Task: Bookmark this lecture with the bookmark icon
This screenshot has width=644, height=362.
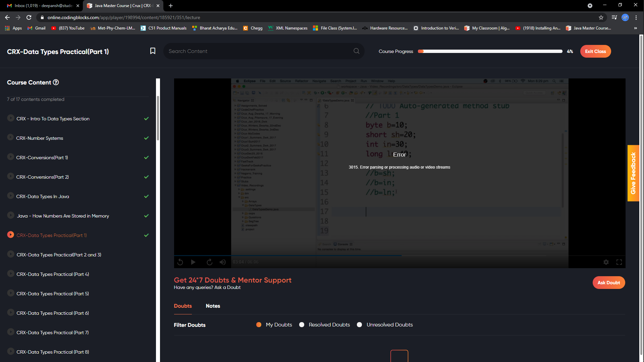Action: coord(153,51)
